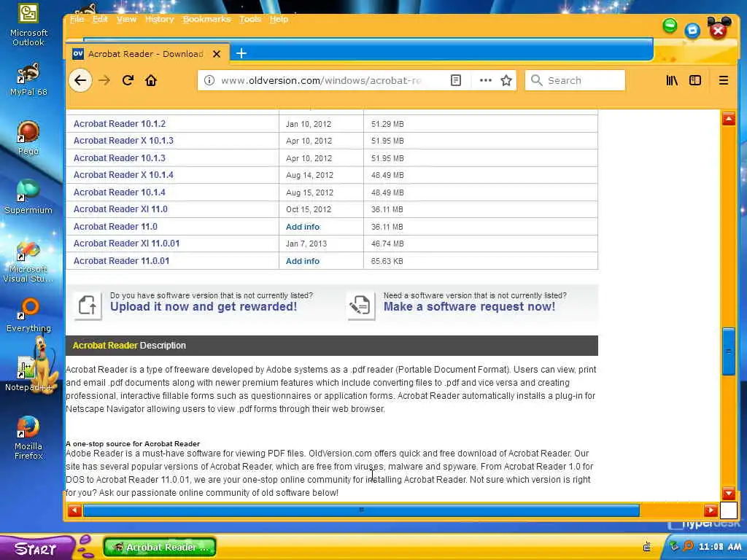Screen dimensions: 747x560
Task: Click the horizontal scrollbar right arrow
Action: click(x=711, y=510)
